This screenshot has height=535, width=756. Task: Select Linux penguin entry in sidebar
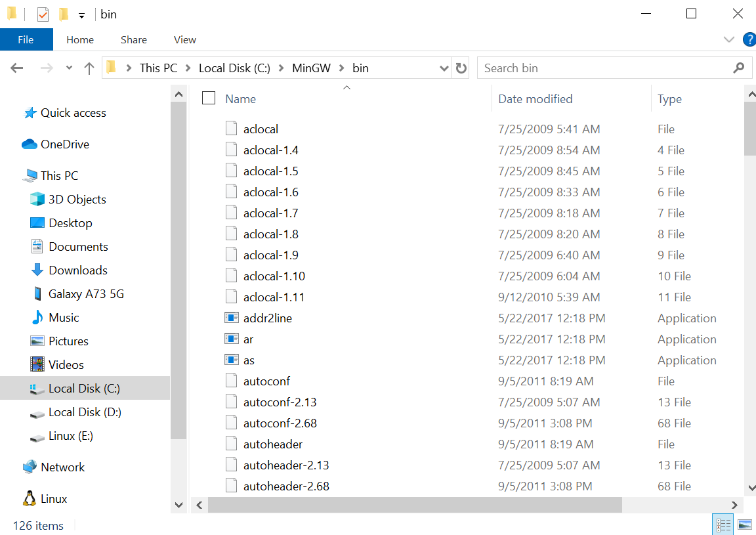(54, 499)
